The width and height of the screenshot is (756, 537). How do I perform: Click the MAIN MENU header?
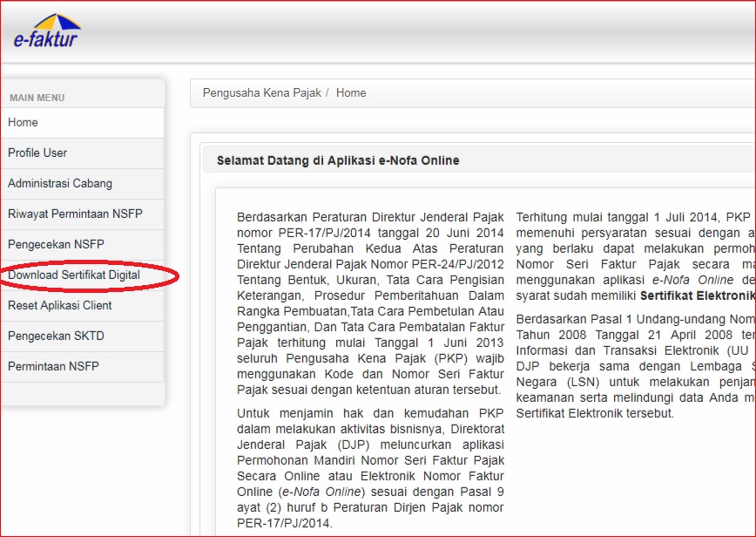(37, 98)
